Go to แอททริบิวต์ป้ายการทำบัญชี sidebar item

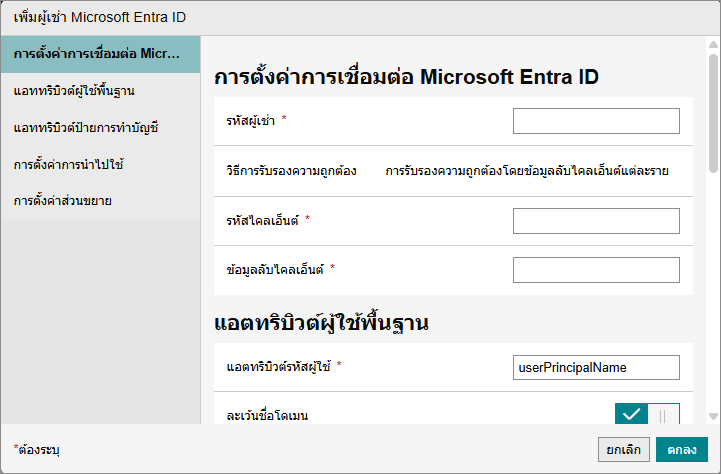(100, 128)
